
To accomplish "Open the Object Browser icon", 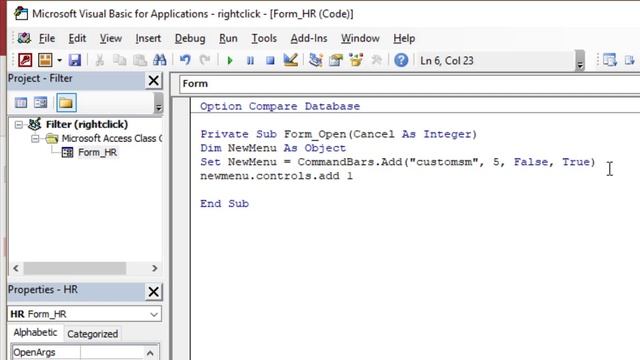I will 356,60.
